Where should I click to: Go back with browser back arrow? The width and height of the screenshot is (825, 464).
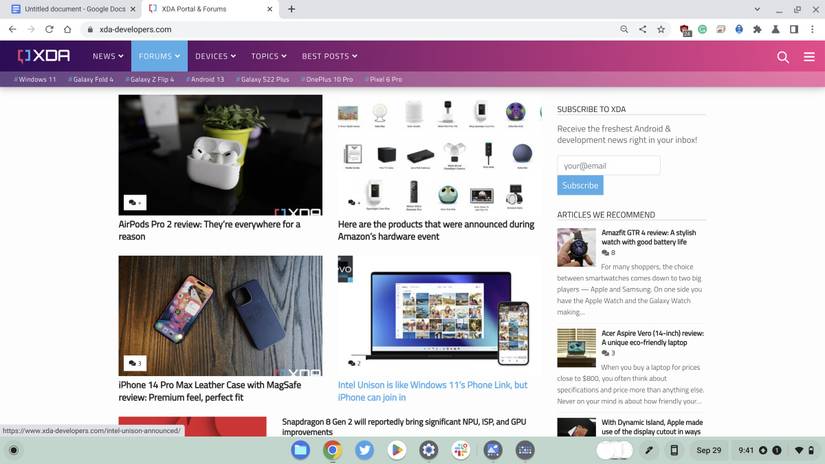click(13, 29)
